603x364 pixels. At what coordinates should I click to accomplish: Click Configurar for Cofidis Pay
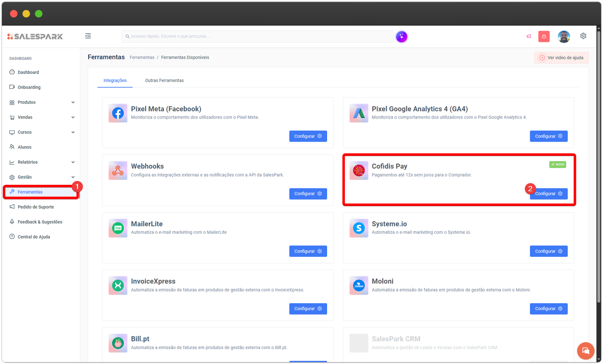click(x=549, y=194)
